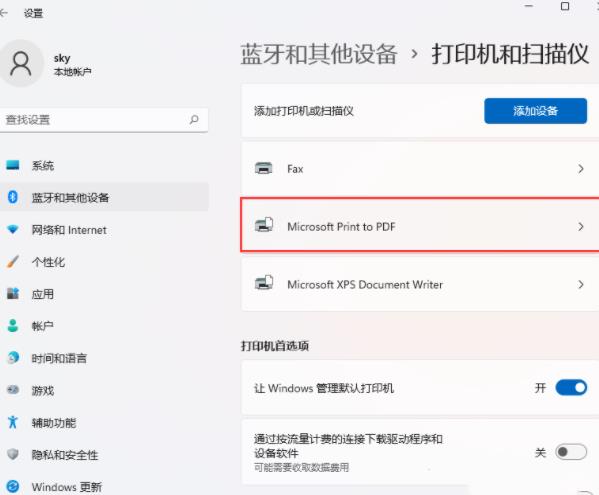Click the 隐私和安全性 shield icon
Screen dimensions: 599x495
13,455
